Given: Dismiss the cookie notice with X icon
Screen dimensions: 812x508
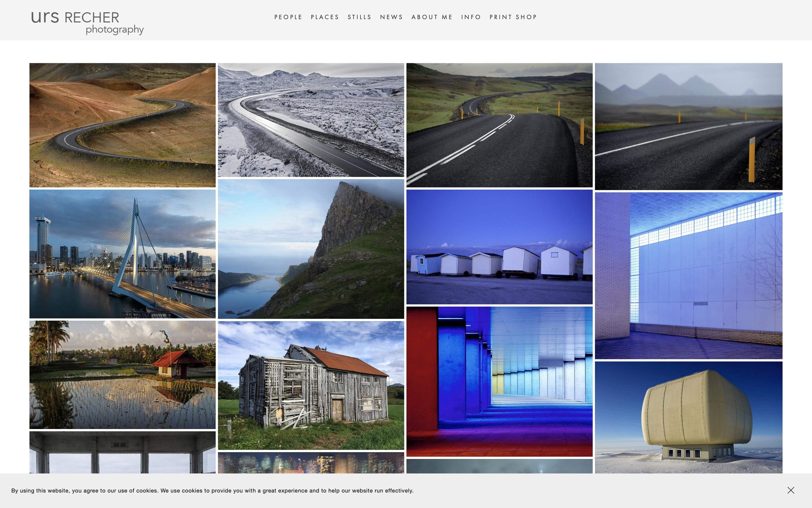Looking at the screenshot, I should (791, 490).
